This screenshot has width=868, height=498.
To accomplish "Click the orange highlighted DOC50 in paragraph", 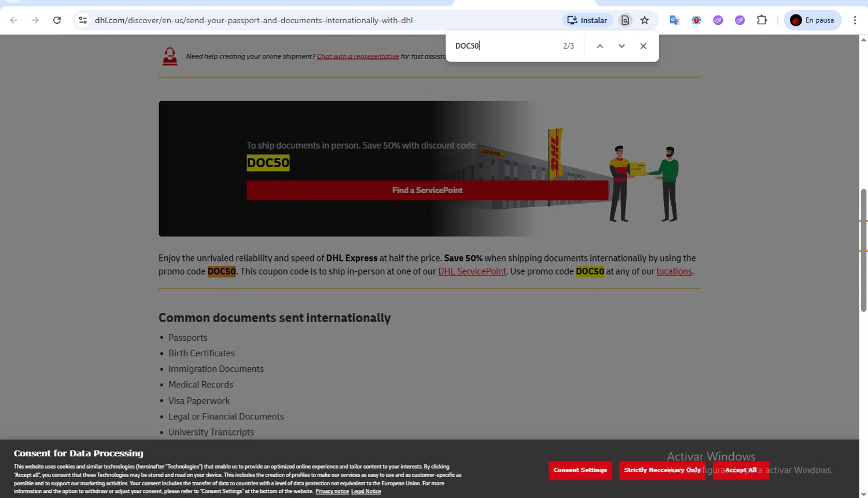I will coord(222,271).
